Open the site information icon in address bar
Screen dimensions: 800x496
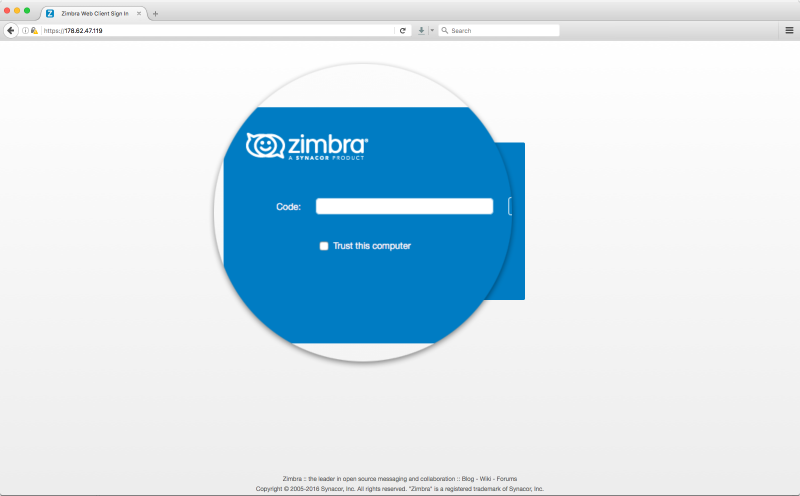point(25,31)
